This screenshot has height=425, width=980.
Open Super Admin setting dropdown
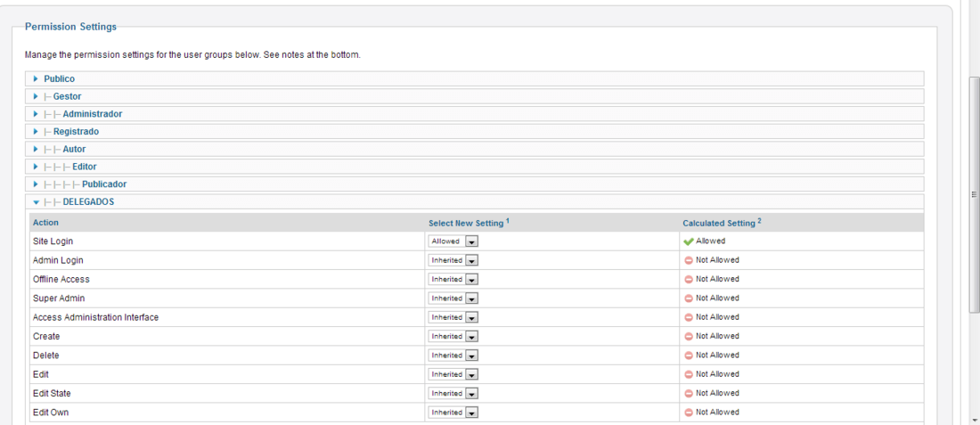point(453,298)
